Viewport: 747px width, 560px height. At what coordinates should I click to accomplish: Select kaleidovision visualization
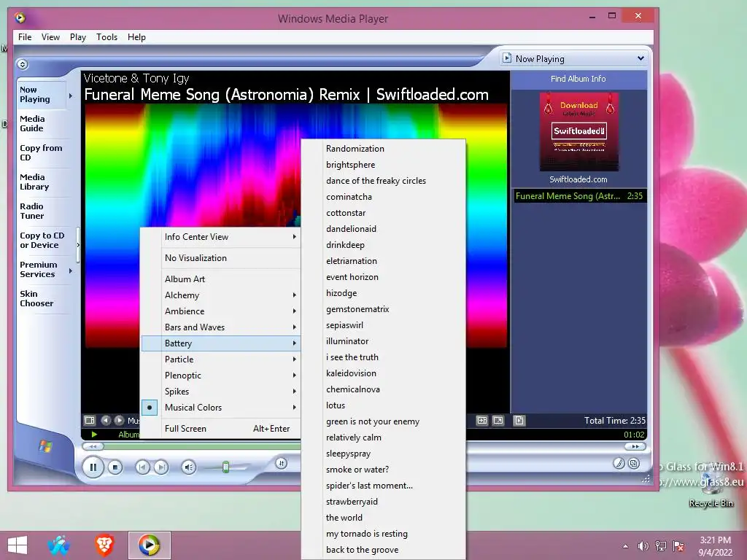pyautogui.click(x=384, y=373)
